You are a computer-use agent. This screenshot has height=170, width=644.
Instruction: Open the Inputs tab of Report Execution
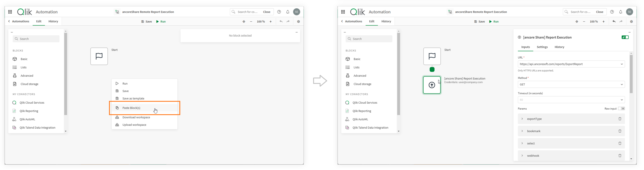pos(525,47)
